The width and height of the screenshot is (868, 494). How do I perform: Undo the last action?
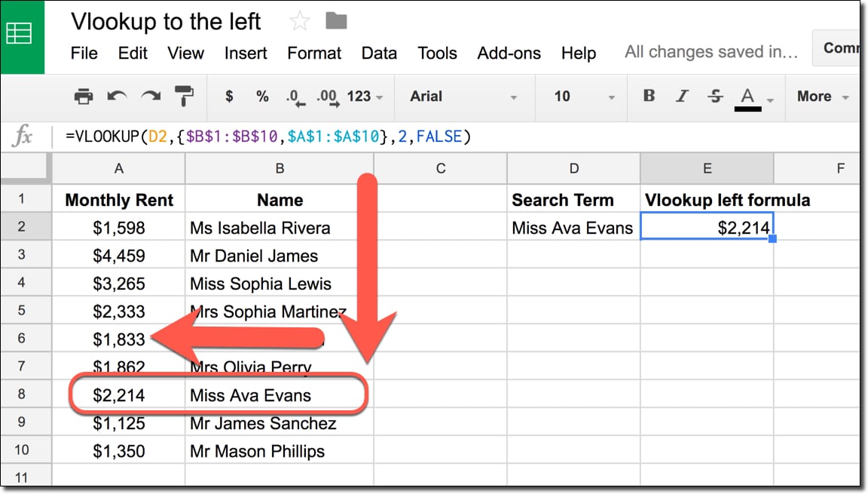pyautogui.click(x=117, y=97)
